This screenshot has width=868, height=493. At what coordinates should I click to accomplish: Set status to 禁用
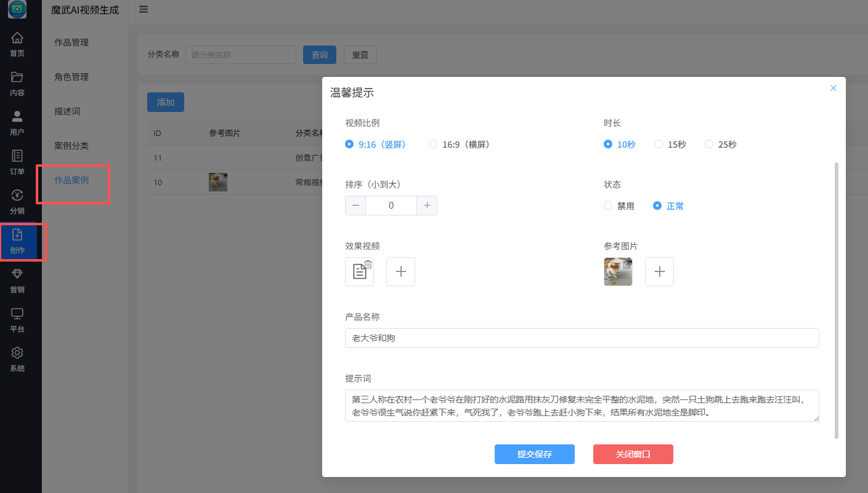click(x=608, y=206)
